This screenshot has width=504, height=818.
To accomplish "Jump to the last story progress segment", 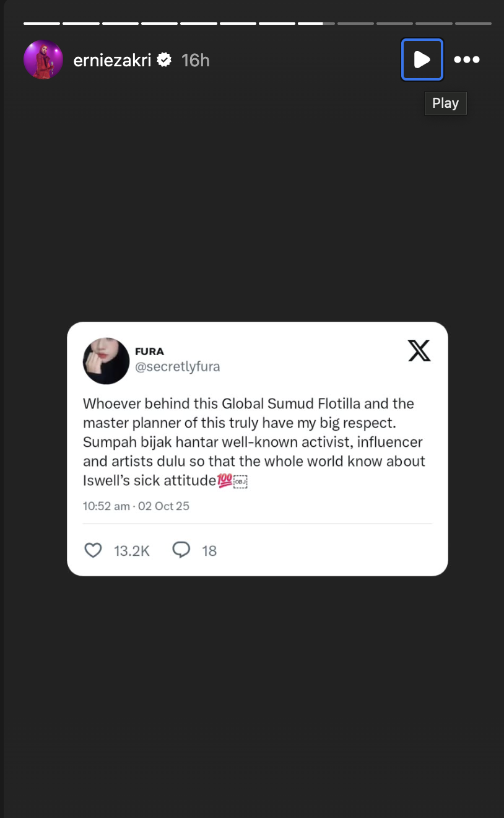I will pos(473,24).
